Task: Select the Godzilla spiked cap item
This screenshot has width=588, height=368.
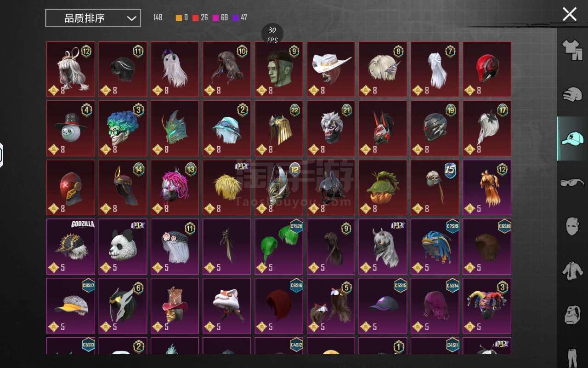Action: click(71, 246)
